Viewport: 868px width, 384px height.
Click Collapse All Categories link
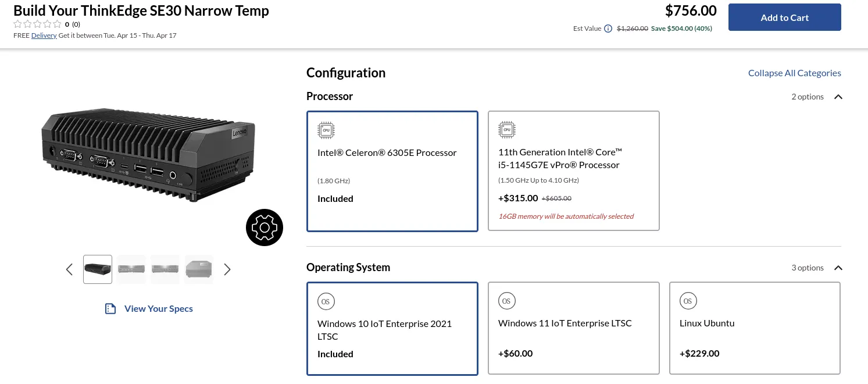[x=794, y=73]
